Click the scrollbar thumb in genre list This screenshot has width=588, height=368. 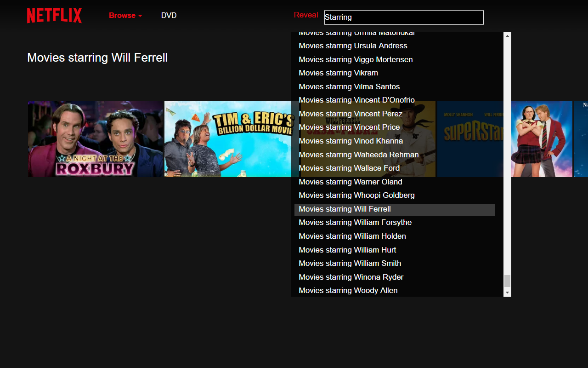[x=507, y=281]
